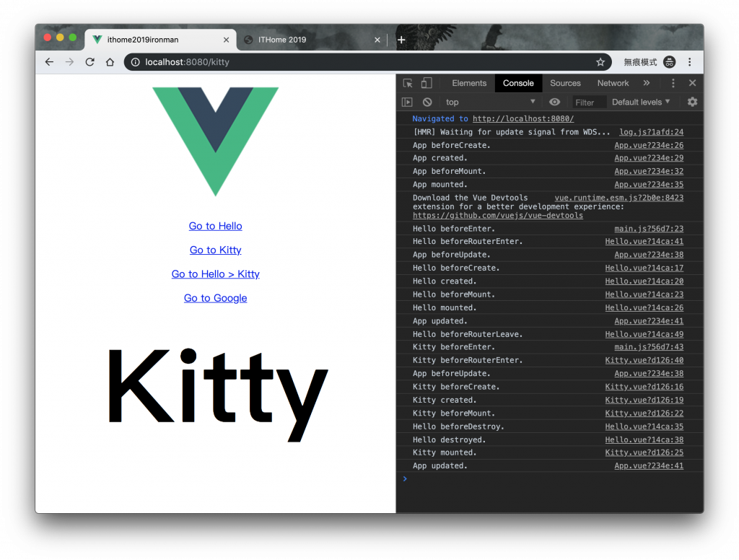Open source link App.vue?234e:29
The image size is (739, 560).
pyautogui.click(x=649, y=158)
